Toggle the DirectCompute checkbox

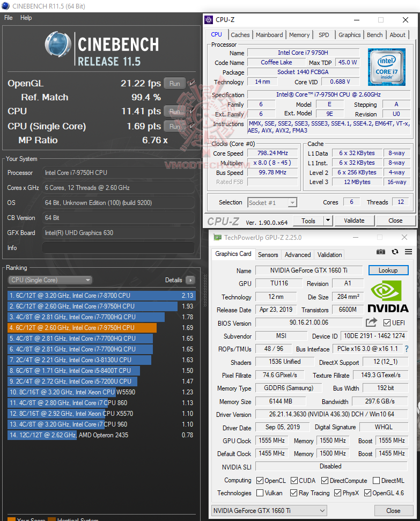tap(325, 480)
